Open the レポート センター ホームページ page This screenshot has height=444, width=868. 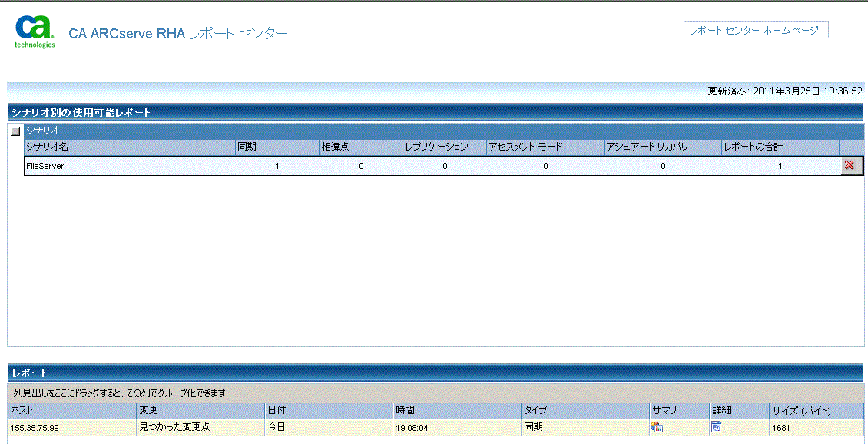756,29
